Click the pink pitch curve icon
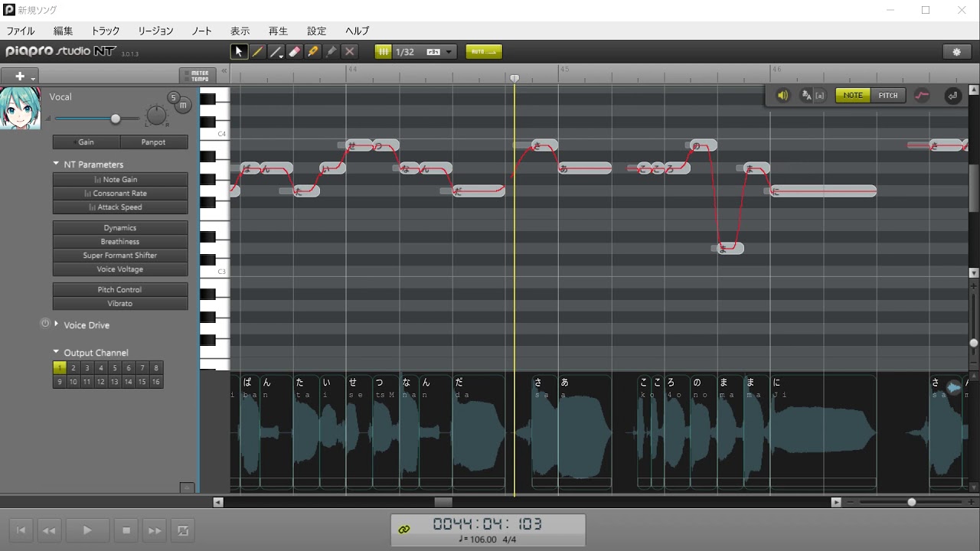The width and height of the screenshot is (980, 551). 922,96
